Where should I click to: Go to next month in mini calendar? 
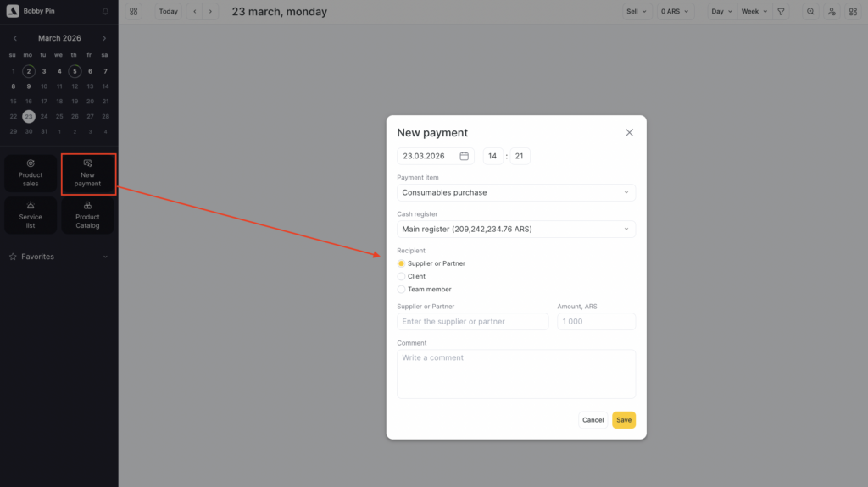coord(104,38)
